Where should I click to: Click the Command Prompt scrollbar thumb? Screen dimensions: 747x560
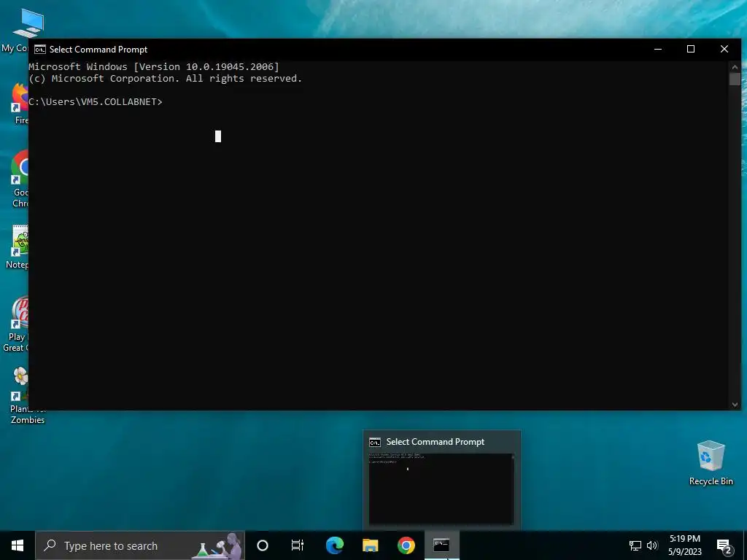(735, 79)
